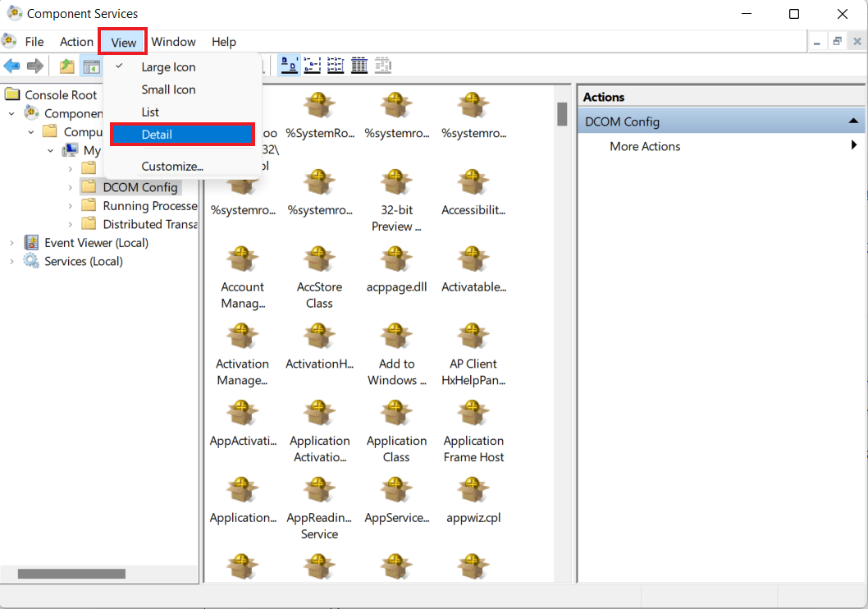Collapse the My Computer tree node chevron
Screen dimensions: 868x609
[50, 150]
